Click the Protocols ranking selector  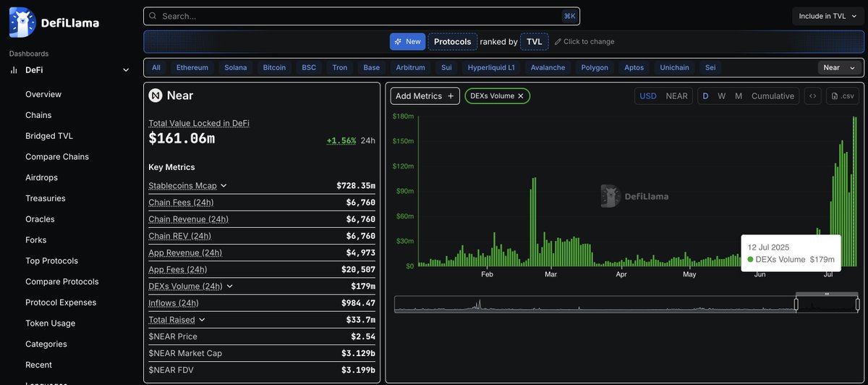pos(453,42)
